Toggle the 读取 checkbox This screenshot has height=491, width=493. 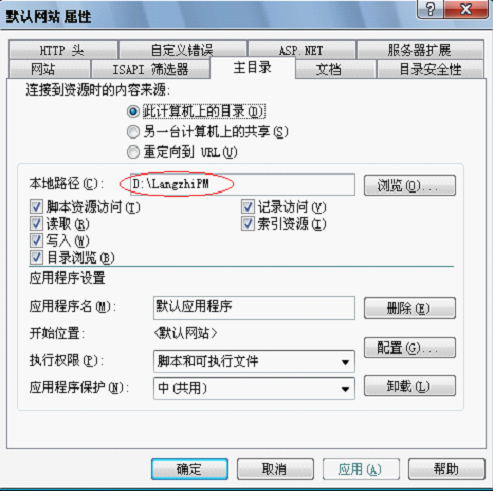click(36, 224)
